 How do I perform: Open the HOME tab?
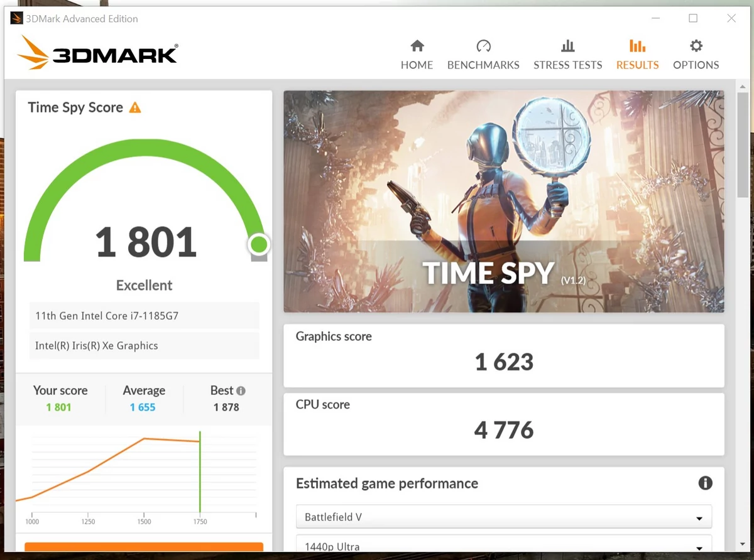417,55
